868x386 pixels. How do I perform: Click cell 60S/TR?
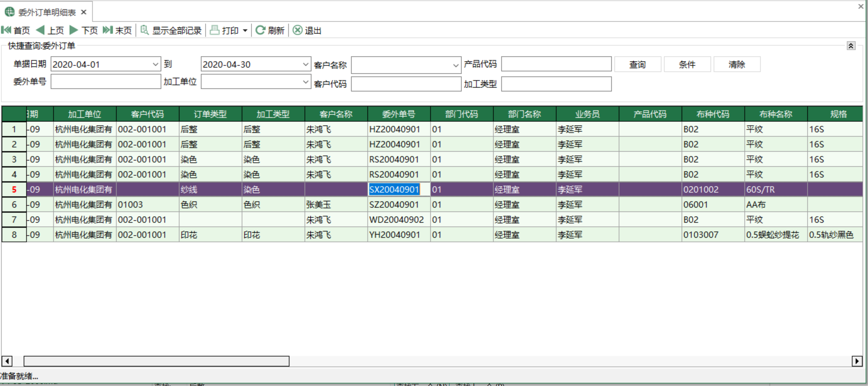click(776, 189)
